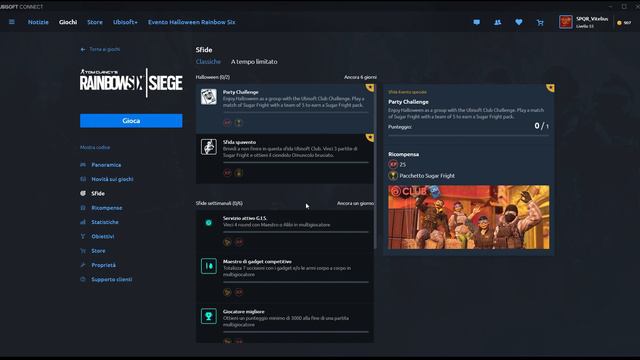Click the Rainbow Six Siege logo
Viewport: 640px width, 360px height.
coord(131,83)
